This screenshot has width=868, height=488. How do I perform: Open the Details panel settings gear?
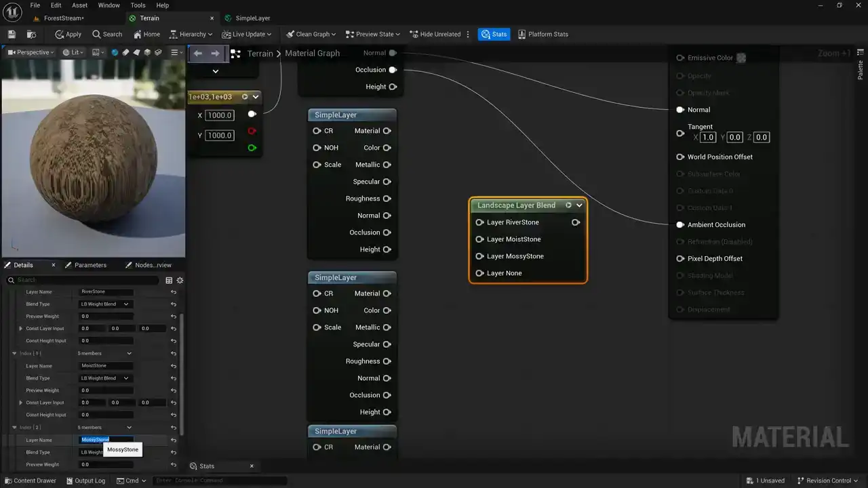[180, 280]
